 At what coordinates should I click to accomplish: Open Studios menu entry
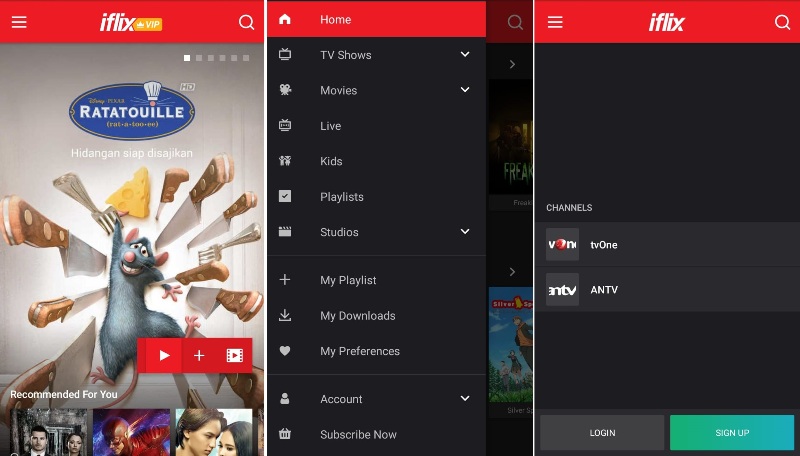pyautogui.click(x=377, y=232)
